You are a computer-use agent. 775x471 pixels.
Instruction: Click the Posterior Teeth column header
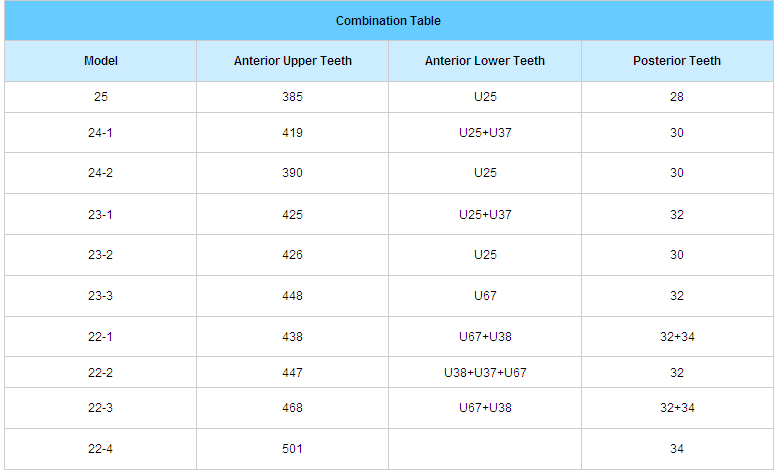pos(677,61)
